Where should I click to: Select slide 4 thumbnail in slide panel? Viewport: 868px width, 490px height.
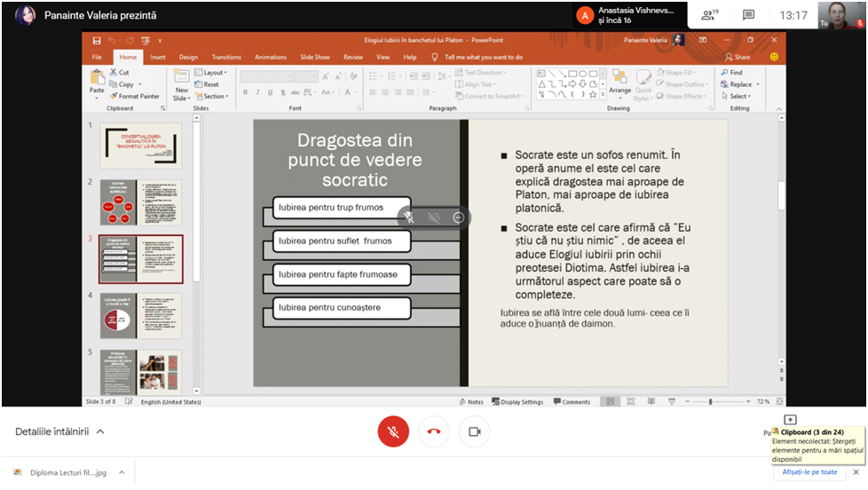tap(140, 315)
